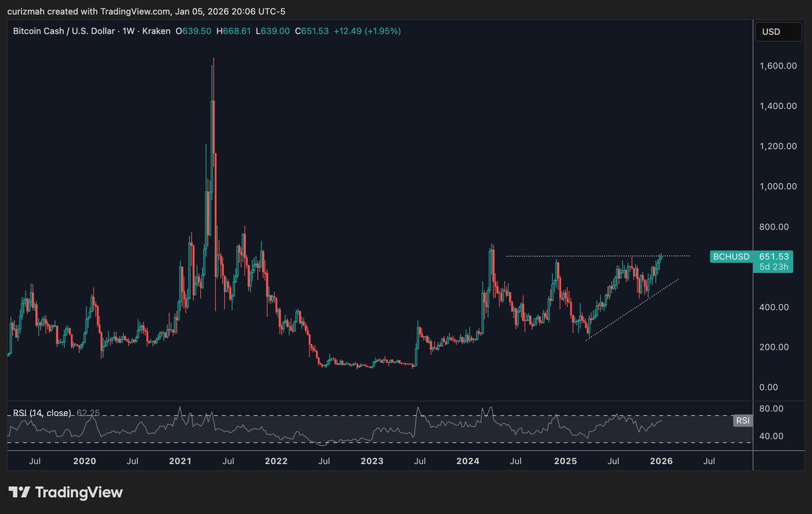
Task: Click the 200.00 price axis label
Action: click(775, 347)
